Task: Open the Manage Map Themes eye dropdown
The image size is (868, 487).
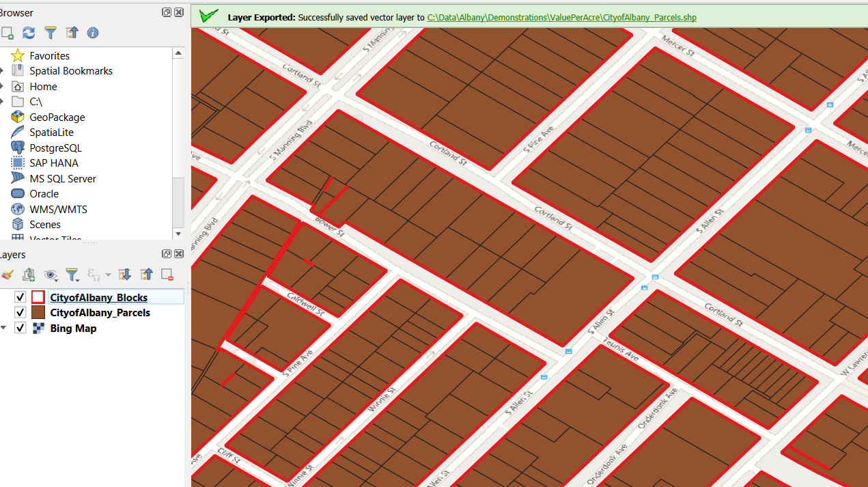Action: point(51,275)
